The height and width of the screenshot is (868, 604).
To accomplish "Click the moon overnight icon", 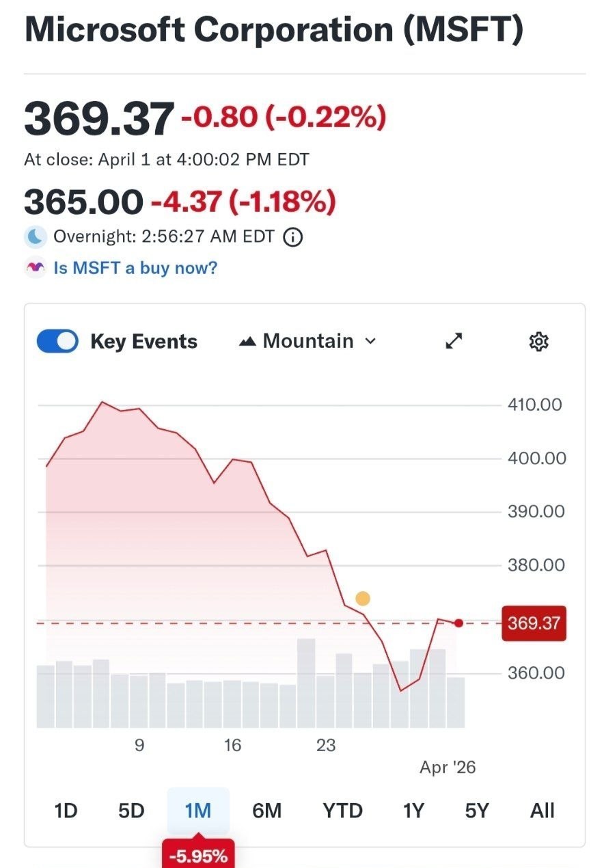I will pos(36,237).
